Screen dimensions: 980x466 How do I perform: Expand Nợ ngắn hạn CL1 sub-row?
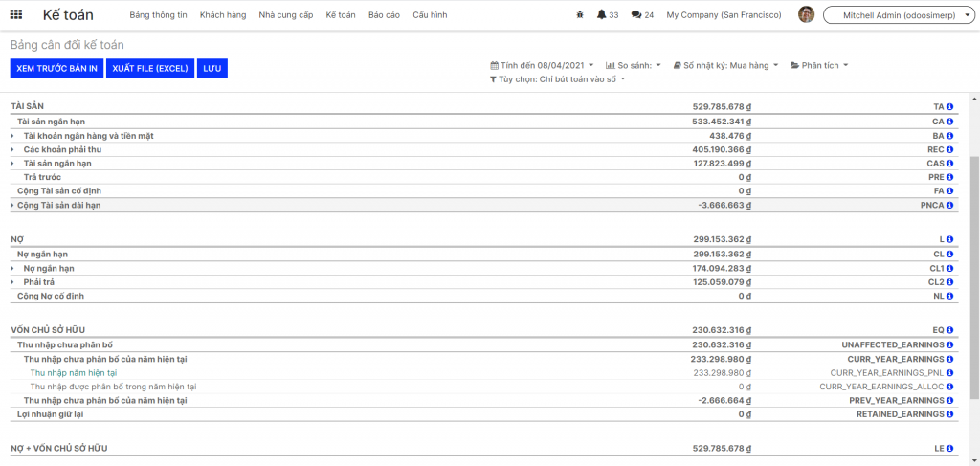point(12,269)
